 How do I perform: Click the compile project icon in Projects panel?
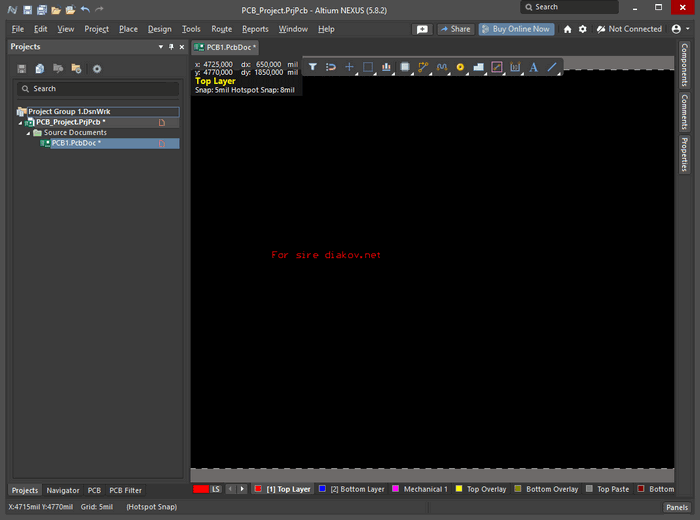point(39,69)
